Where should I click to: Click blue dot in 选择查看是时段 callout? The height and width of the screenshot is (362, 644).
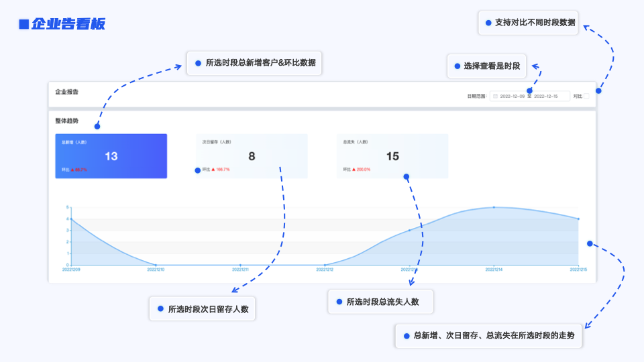[458, 66]
